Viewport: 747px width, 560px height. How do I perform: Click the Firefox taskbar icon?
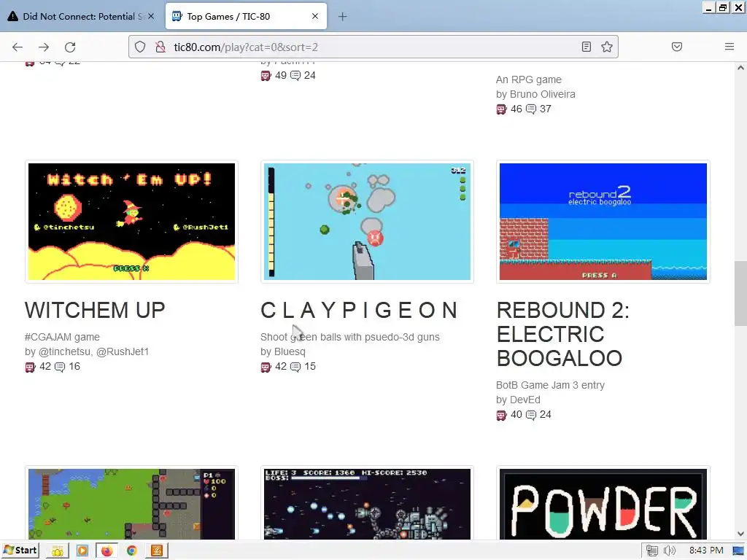point(107,551)
